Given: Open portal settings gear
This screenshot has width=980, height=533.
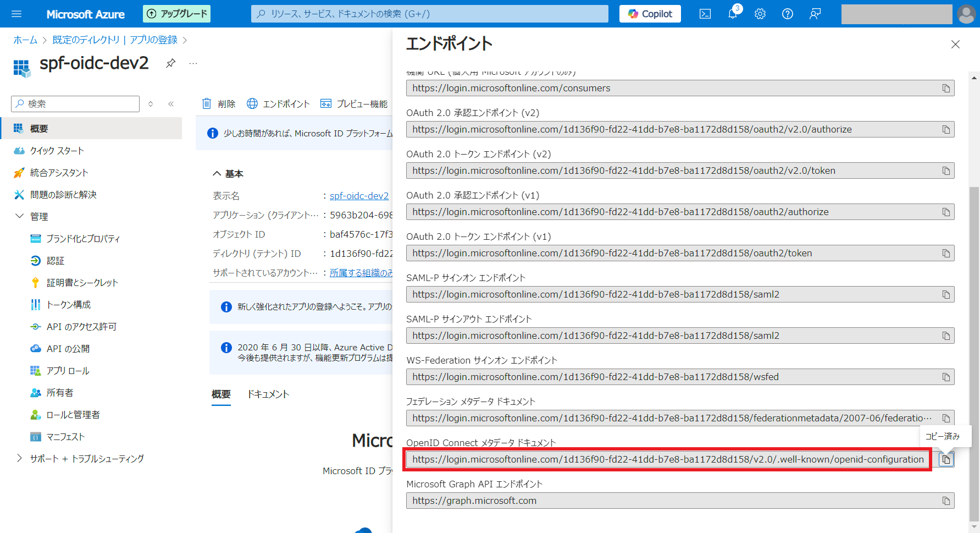Looking at the screenshot, I should 760,14.
